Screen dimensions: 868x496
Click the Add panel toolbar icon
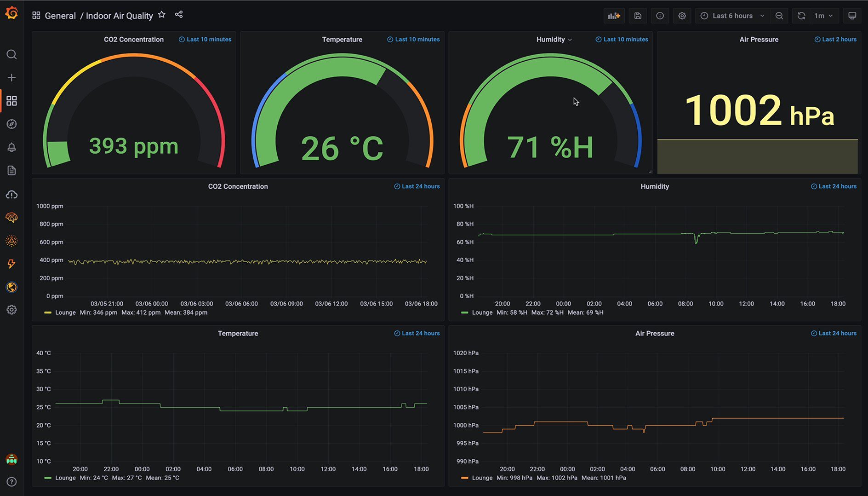click(614, 16)
